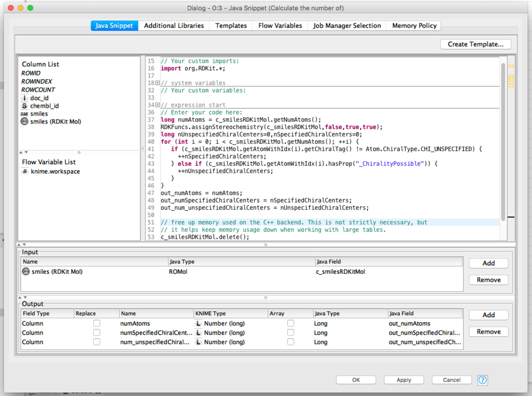Toggle Replace checkbox for numAtoms row
Viewport: 532px width, 396px height.
[x=97, y=323]
